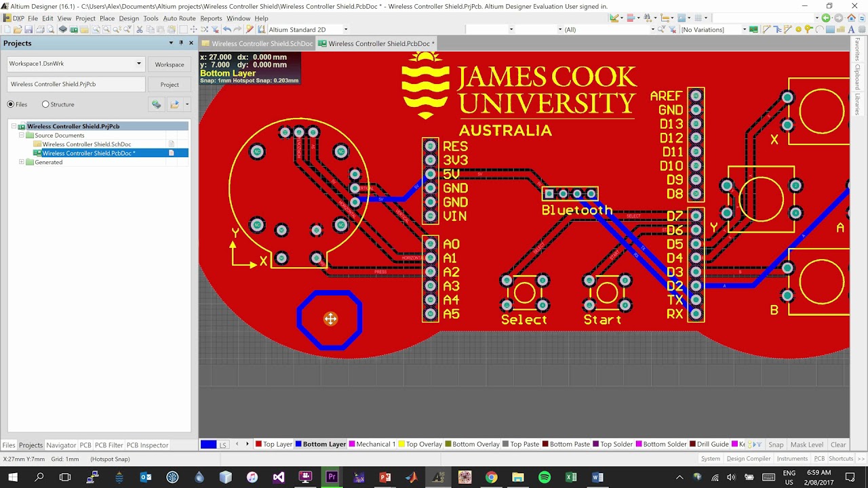Viewport: 868px width, 488px height.
Task: Collapse the Wireless Controller Shield.PrjPcb tree node
Action: (x=13, y=127)
